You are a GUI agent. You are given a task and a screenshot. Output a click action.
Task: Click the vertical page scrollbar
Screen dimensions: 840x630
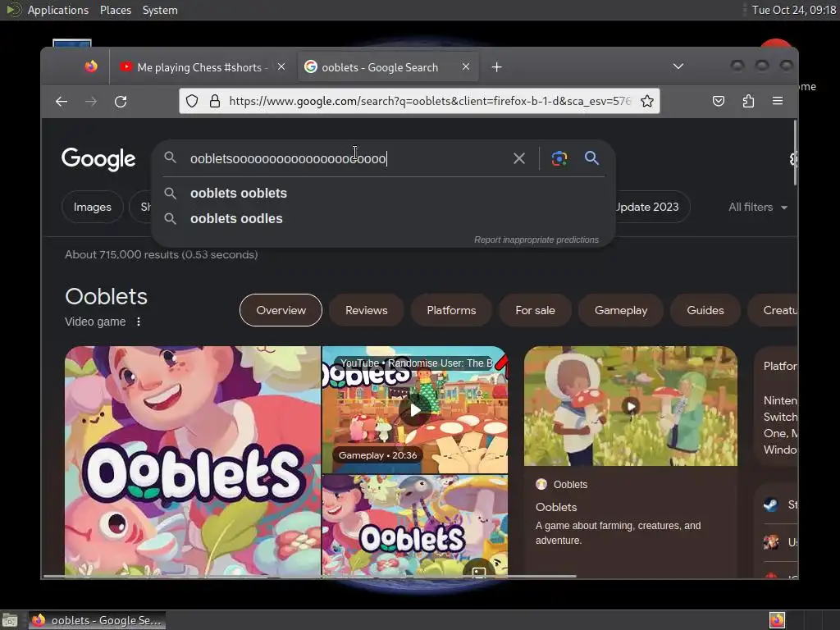795,153
